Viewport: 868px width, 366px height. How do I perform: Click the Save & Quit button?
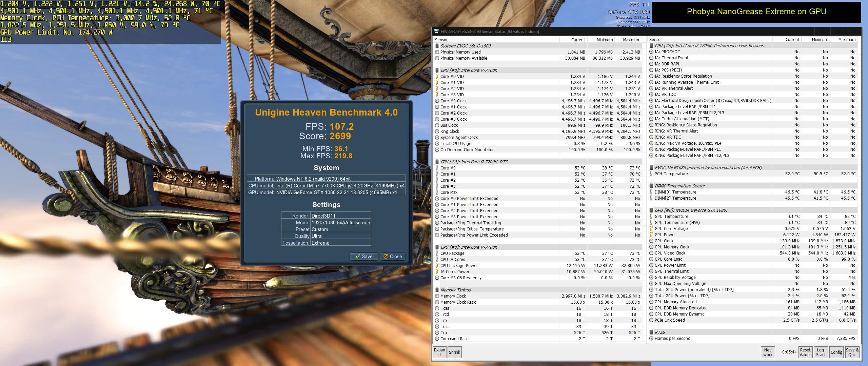pos(852,352)
